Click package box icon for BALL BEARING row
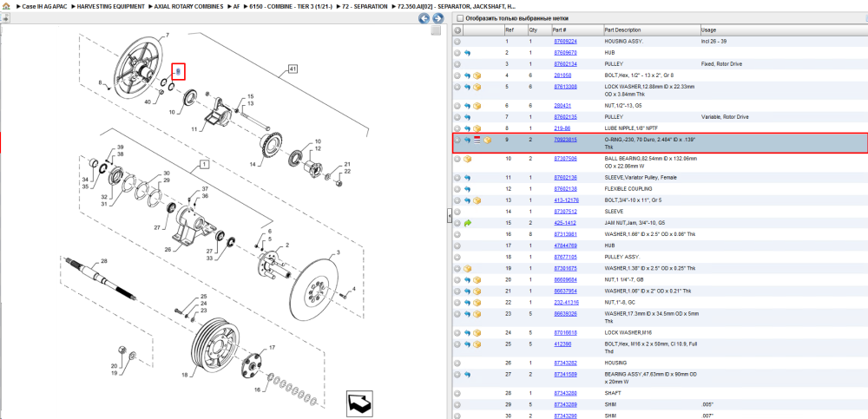The image size is (868, 419). pos(467,159)
